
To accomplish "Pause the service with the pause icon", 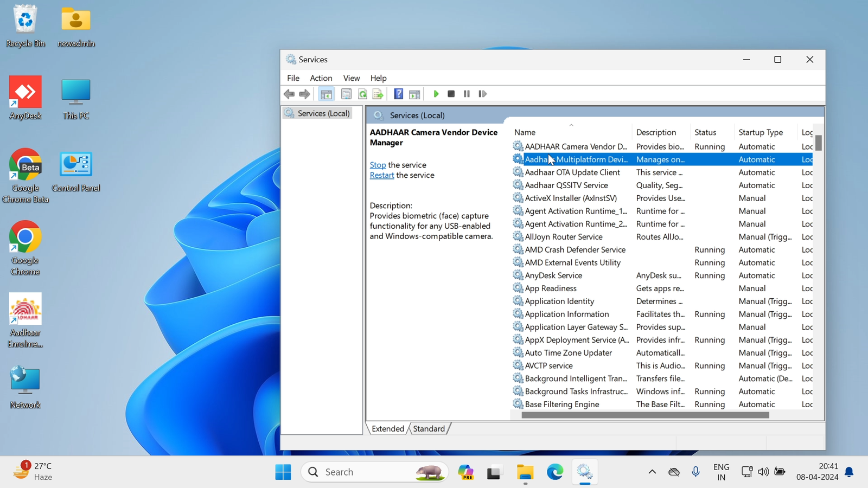I will coord(467,94).
